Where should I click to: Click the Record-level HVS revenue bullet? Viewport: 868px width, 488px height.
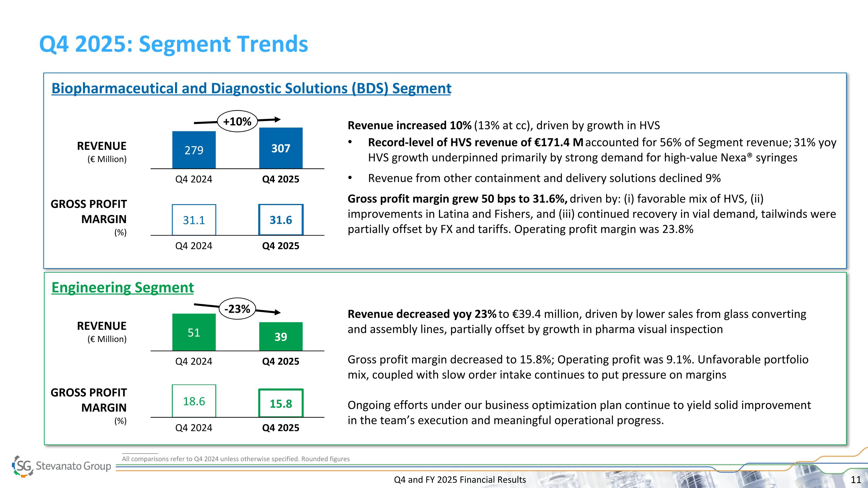[x=475, y=142]
